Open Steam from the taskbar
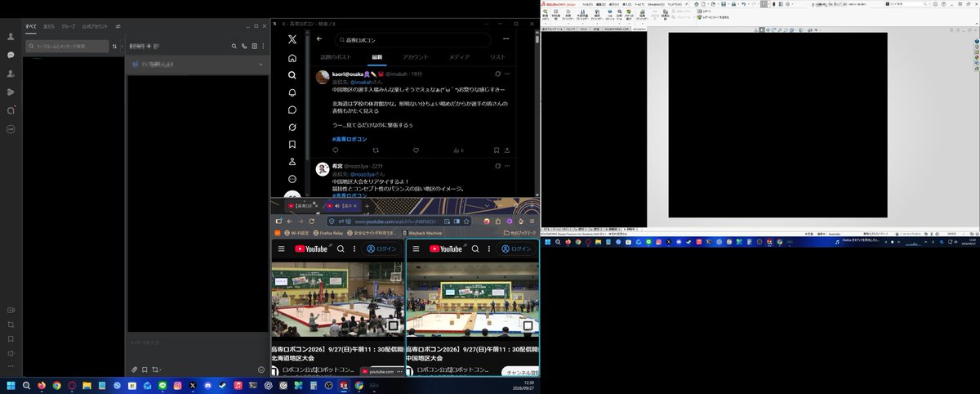The width and height of the screenshot is (980, 394). coord(222,385)
